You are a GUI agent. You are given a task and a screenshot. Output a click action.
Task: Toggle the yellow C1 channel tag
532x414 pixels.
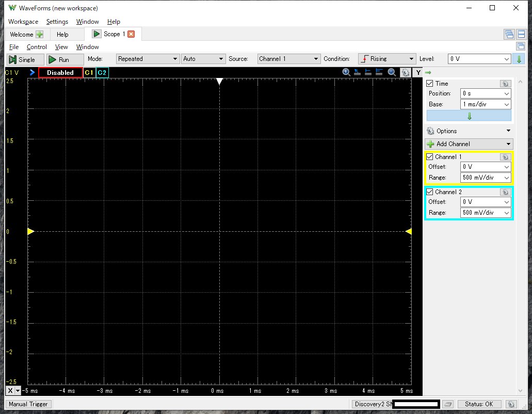pyautogui.click(x=89, y=73)
